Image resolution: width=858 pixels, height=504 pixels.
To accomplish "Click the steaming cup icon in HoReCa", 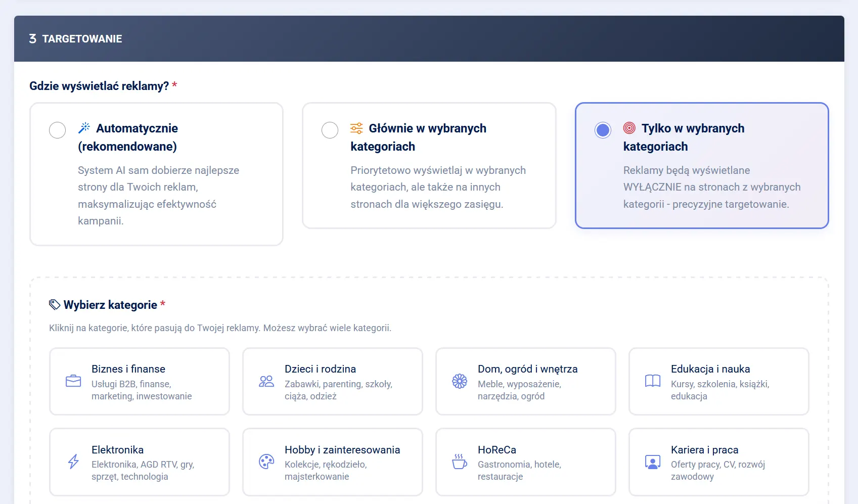I will click(x=460, y=462).
